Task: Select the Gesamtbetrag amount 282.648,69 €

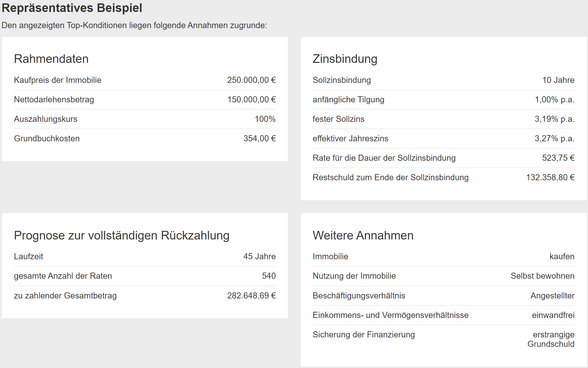Action: 251,296
